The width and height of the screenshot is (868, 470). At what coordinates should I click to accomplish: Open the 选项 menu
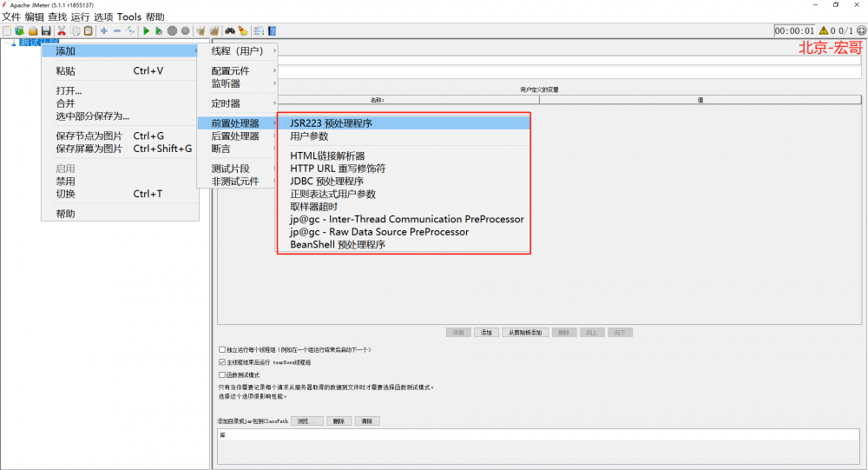pyautogui.click(x=103, y=17)
